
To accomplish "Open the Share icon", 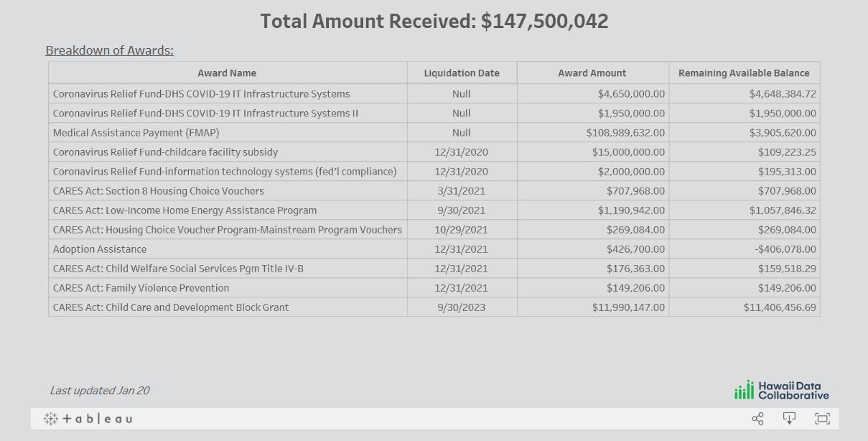I will (757, 418).
